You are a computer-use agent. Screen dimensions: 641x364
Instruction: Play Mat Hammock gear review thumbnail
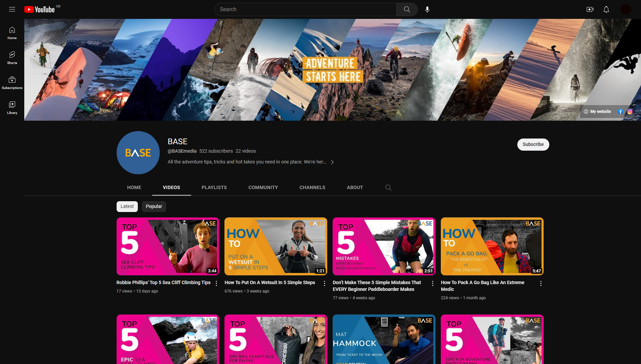(384, 339)
